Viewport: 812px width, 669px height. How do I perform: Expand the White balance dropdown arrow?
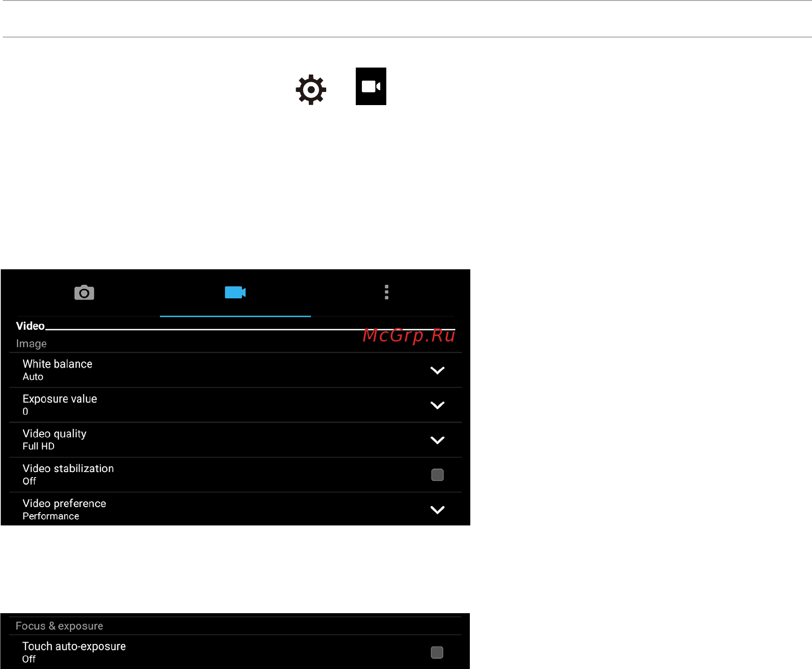(437, 371)
